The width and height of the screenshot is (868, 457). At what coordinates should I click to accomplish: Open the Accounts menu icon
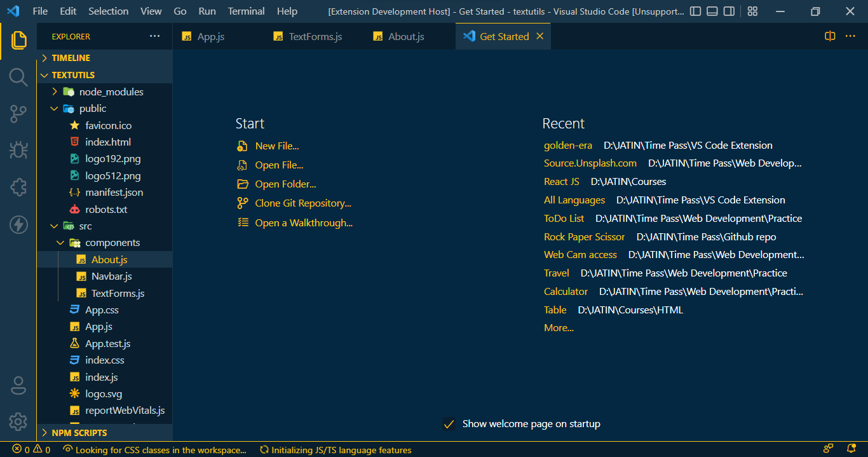click(x=18, y=385)
